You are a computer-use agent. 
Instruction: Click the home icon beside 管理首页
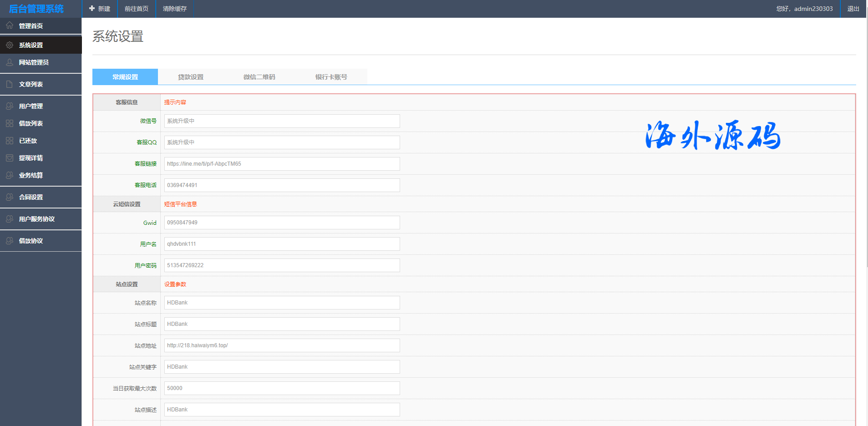point(10,25)
